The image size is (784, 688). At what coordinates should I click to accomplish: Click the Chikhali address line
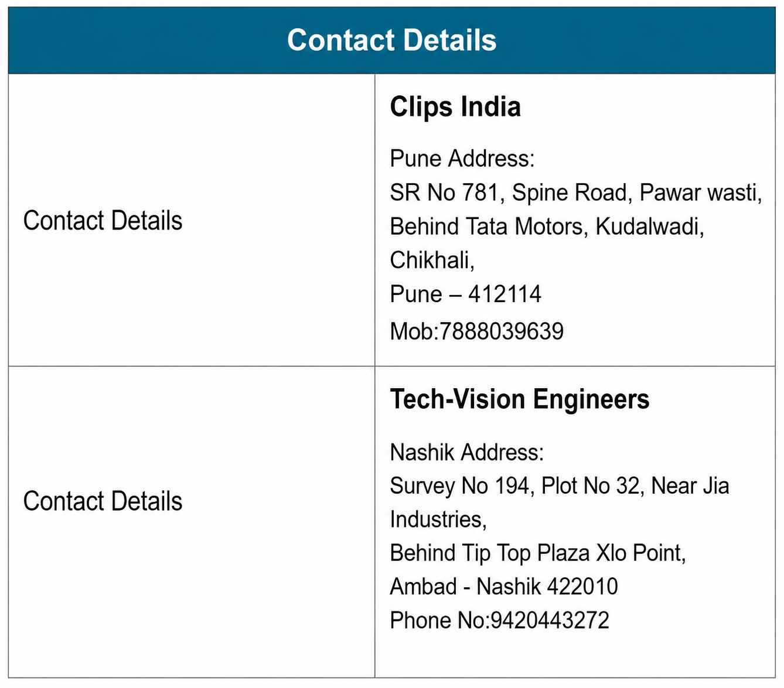click(x=432, y=261)
